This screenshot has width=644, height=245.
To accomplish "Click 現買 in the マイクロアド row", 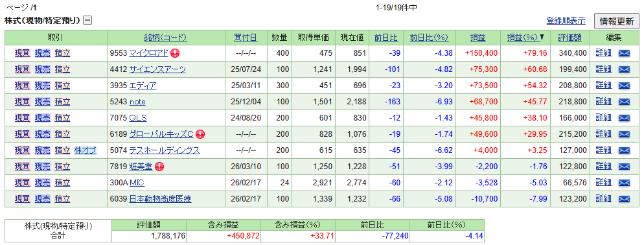I will tap(22, 53).
